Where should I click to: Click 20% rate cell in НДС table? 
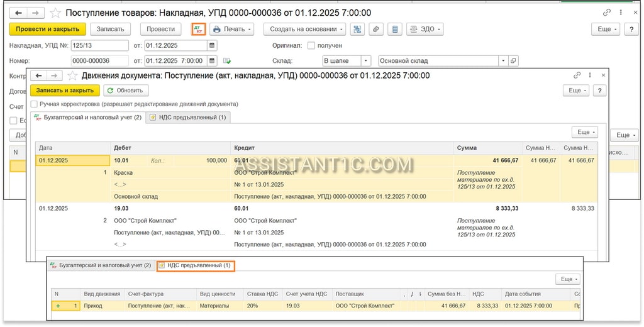[x=263, y=306]
